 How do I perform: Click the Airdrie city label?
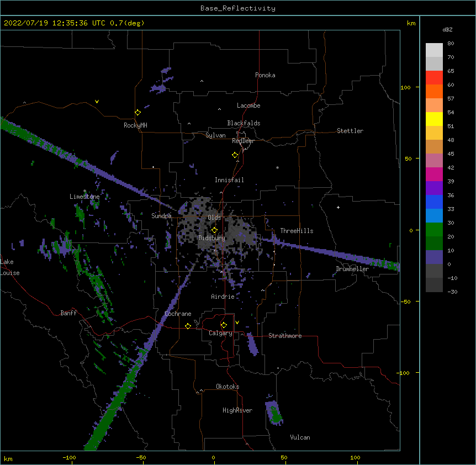coord(223,297)
